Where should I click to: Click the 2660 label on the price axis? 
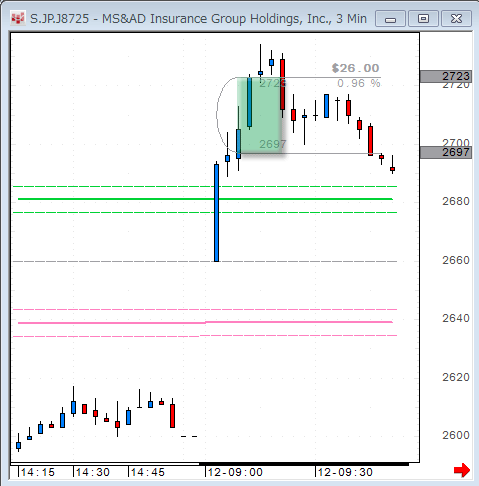(x=456, y=260)
